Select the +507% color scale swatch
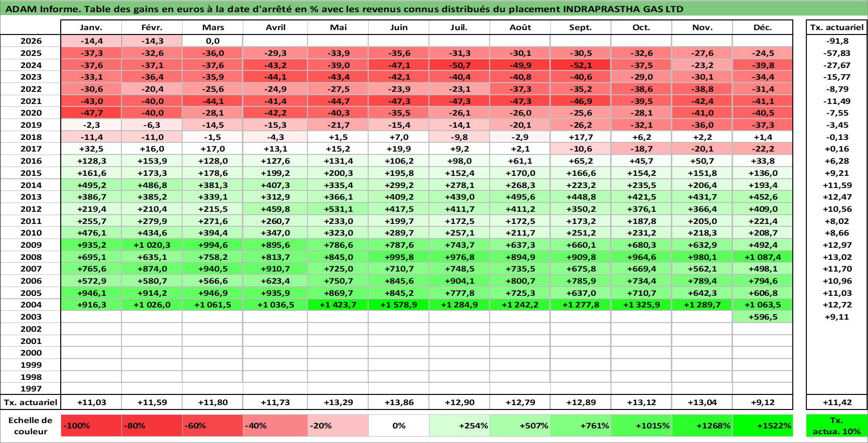 (x=520, y=426)
